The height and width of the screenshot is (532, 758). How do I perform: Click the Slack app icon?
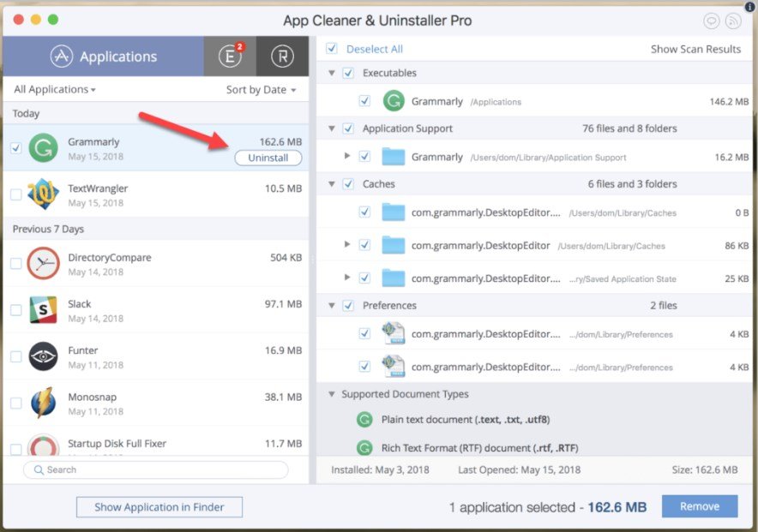43,309
